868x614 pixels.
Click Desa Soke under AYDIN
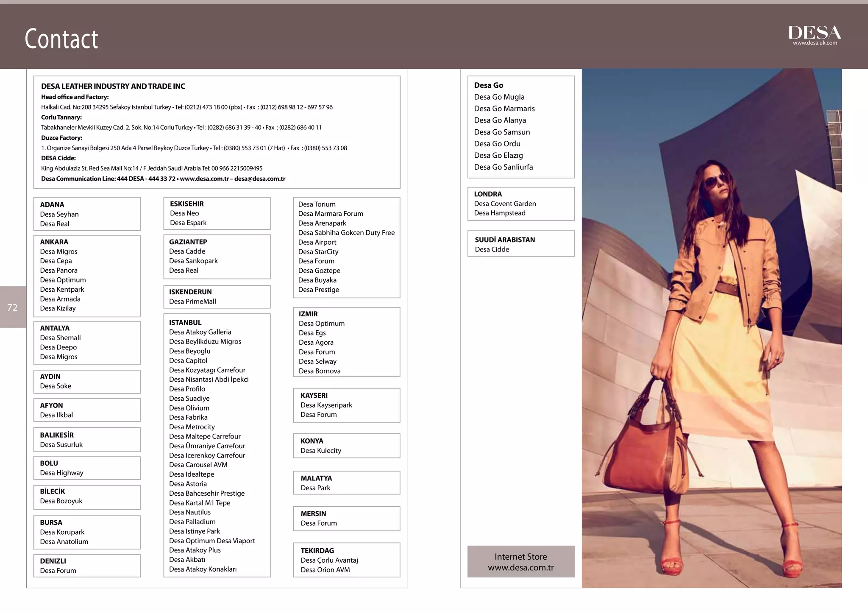[x=56, y=386]
